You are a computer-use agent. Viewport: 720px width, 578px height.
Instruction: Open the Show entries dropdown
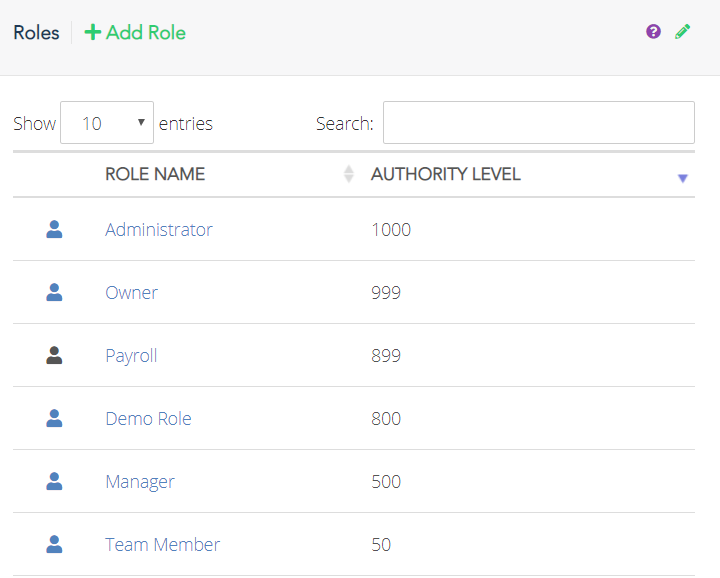[x=107, y=123]
